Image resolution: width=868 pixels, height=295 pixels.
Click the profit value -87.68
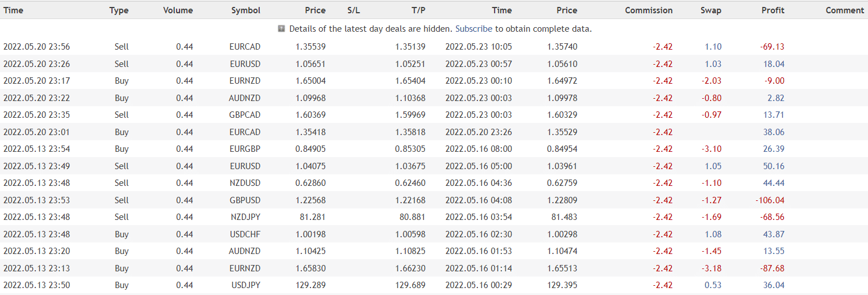772,268
